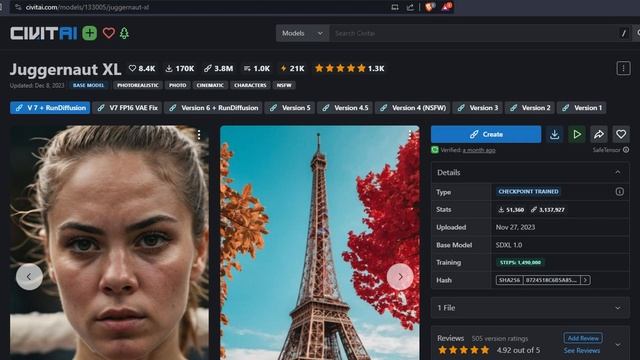Select the V7 + RunDiffusion version tab
This screenshot has height=360, width=640.
pos(50,108)
